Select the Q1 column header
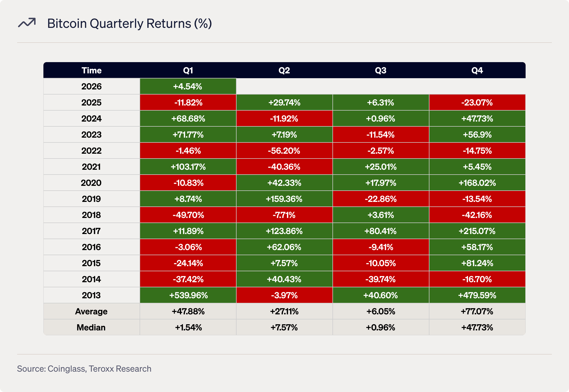The width and height of the screenshot is (569, 392). (x=188, y=70)
